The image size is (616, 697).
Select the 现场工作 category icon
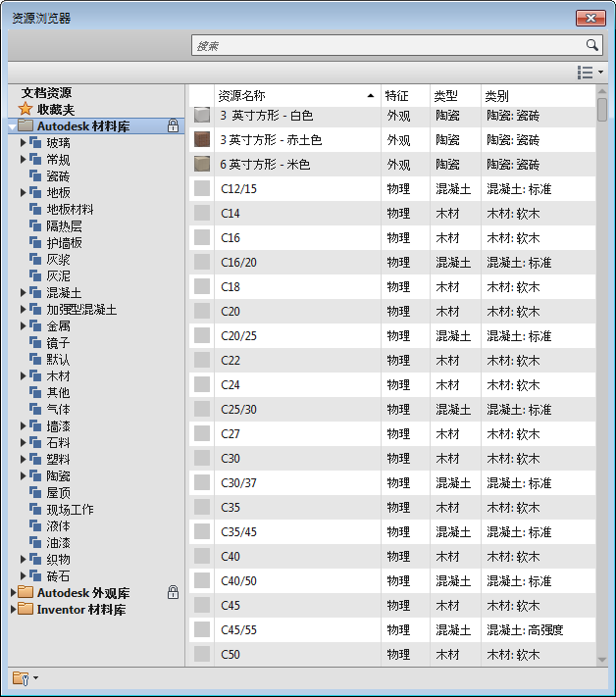[x=35, y=510]
